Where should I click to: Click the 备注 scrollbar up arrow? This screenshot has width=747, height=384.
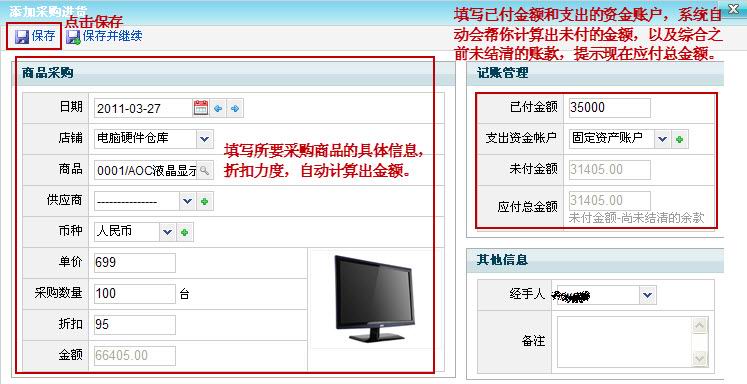(x=699, y=325)
